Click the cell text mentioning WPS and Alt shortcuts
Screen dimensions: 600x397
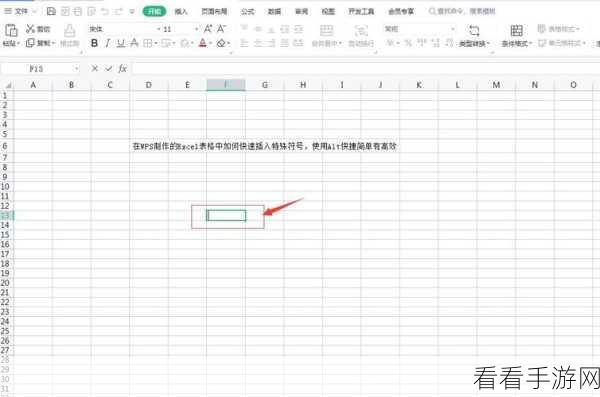(264, 146)
